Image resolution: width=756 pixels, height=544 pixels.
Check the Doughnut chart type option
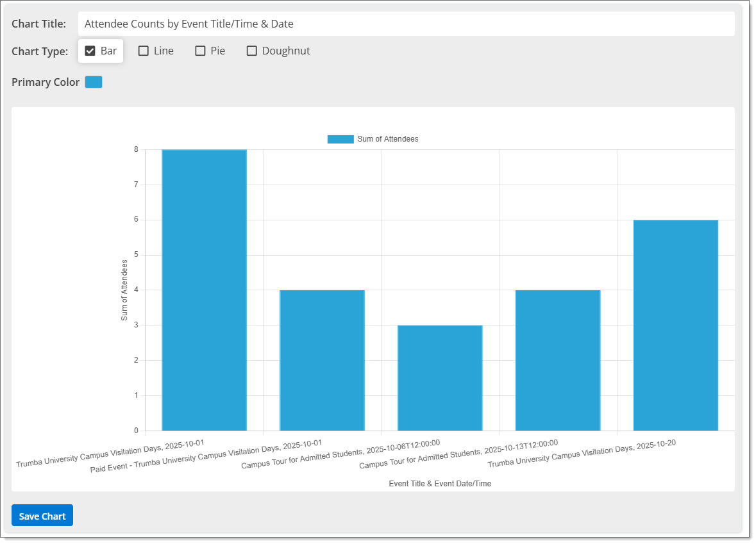pyautogui.click(x=252, y=51)
